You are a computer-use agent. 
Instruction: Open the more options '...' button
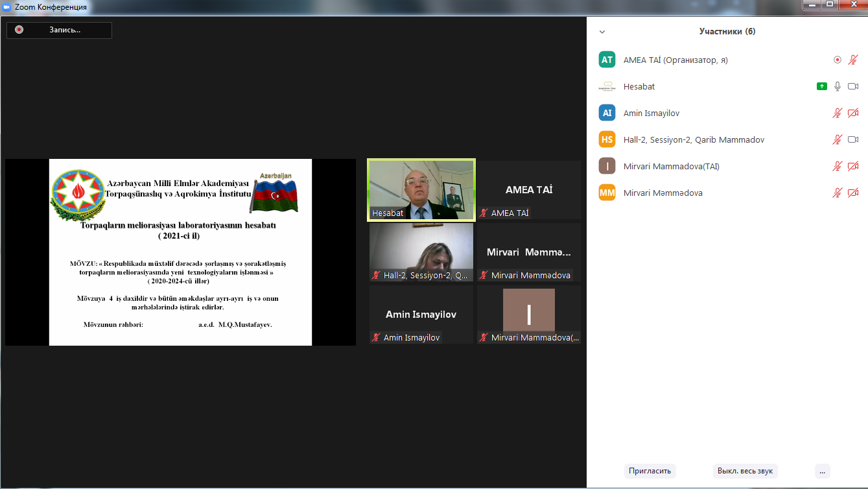pos(822,471)
